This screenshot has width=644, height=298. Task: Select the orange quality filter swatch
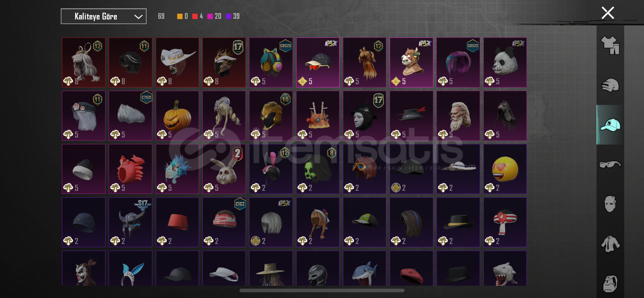pos(180,16)
